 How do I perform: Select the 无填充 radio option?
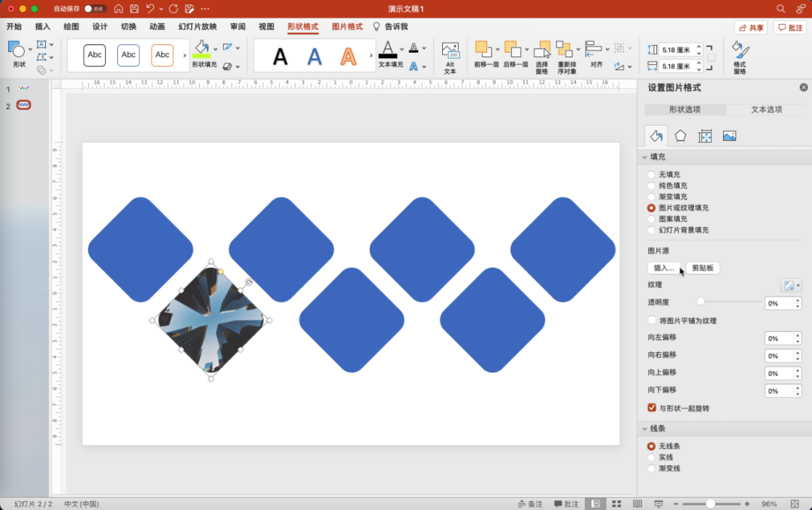(x=651, y=175)
